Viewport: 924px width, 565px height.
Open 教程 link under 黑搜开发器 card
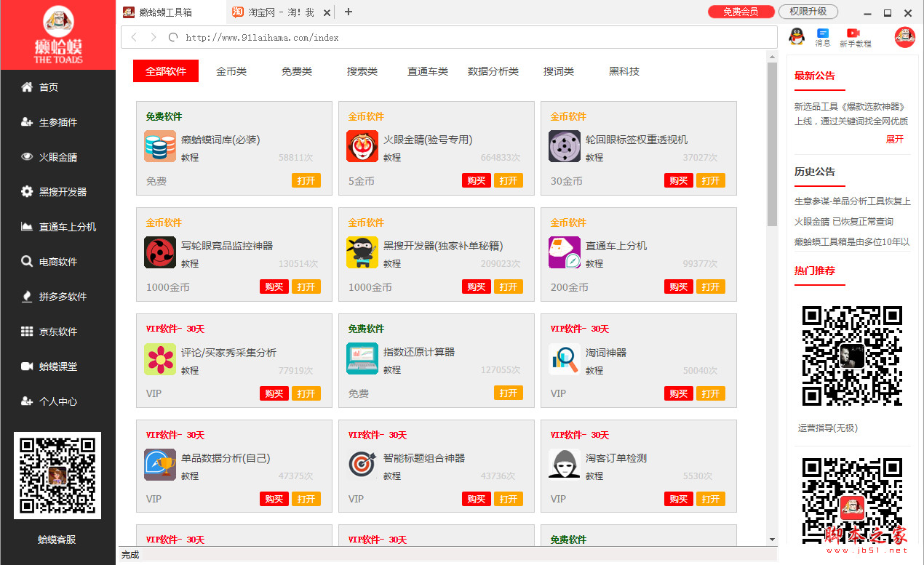pyautogui.click(x=392, y=264)
